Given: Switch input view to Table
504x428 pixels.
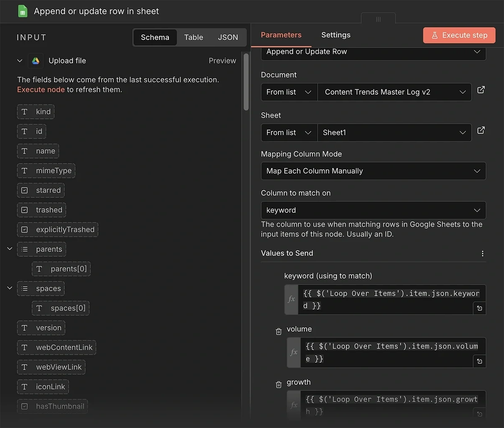Looking at the screenshot, I should pyautogui.click(x=193, y=37).
